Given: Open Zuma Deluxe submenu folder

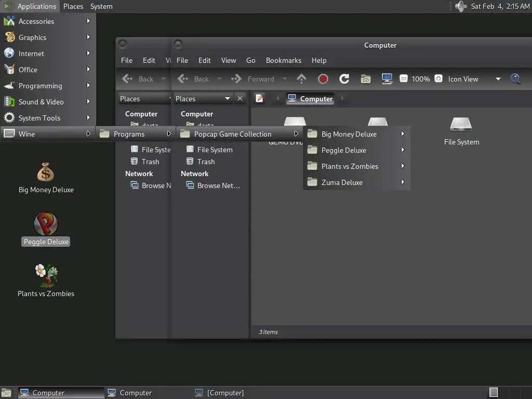Looking at the screenshot, I should [356, 182].
